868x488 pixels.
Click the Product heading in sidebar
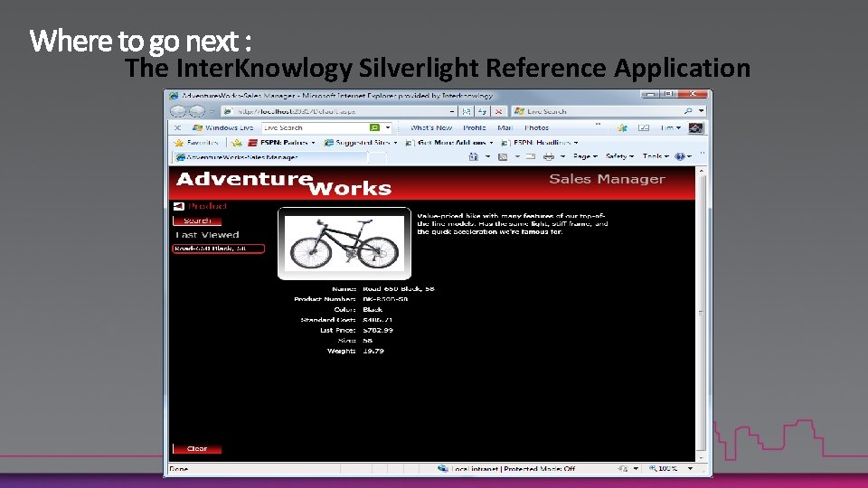coord(208,206)
